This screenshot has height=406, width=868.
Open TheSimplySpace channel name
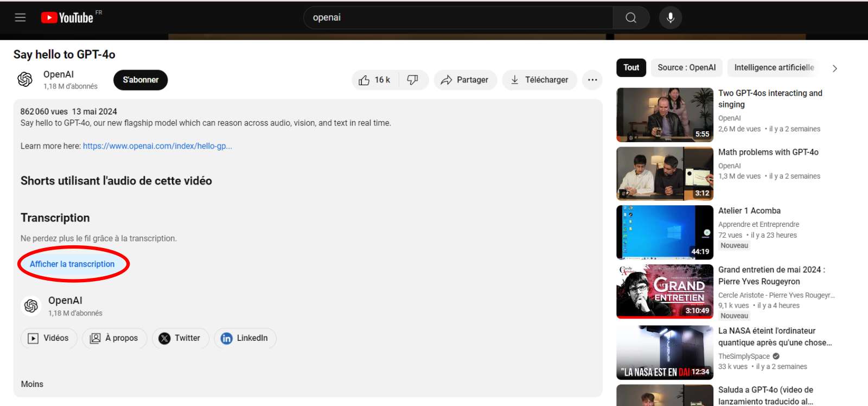pyautogui.click(x=744, y=356)
